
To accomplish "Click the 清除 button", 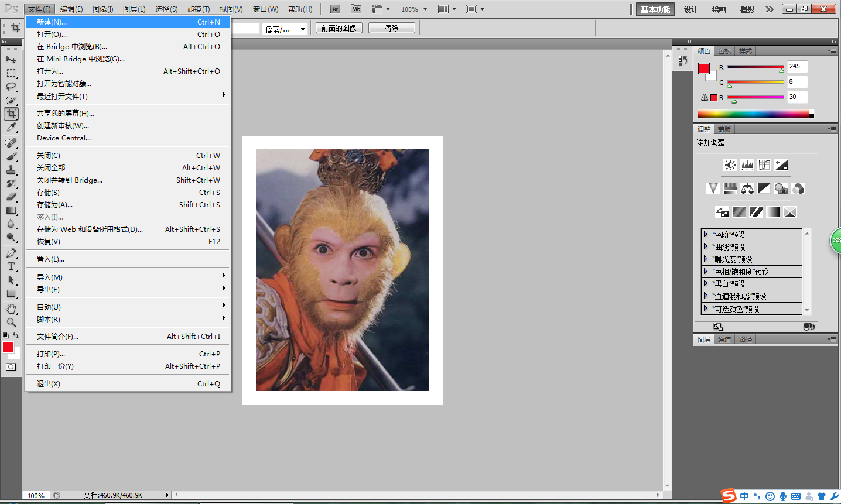I will (x=392, y=28).
